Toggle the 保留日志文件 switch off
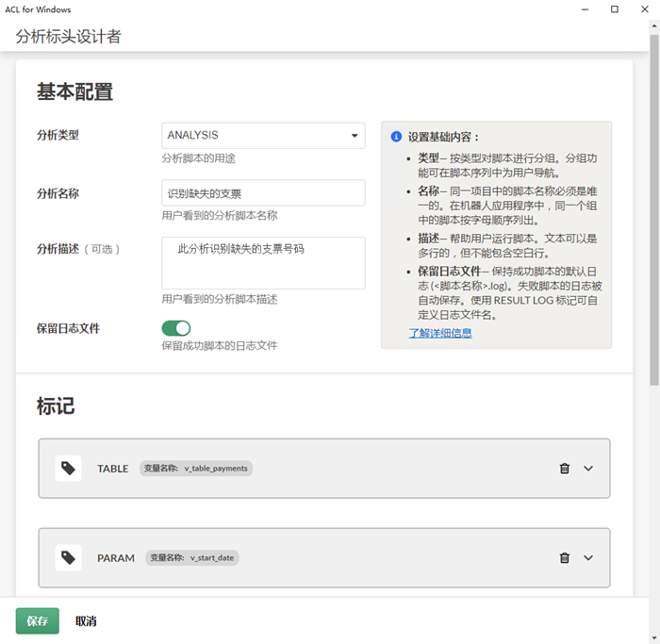The image size is (660, 644). [176, 328]
